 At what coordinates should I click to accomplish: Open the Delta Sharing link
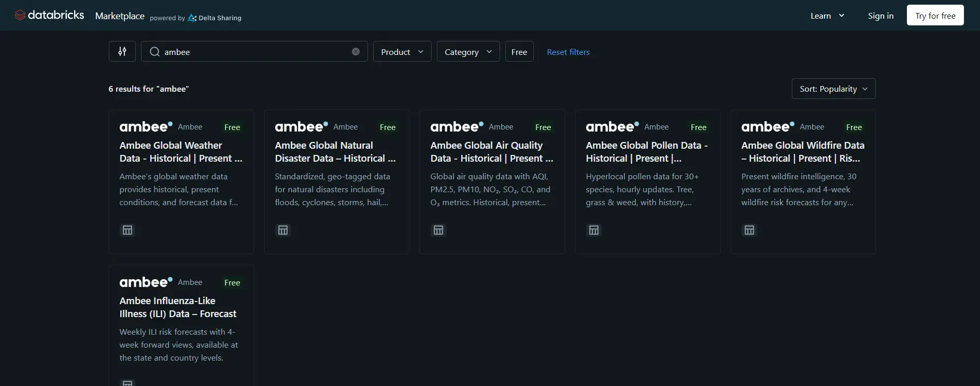point(215,18)
